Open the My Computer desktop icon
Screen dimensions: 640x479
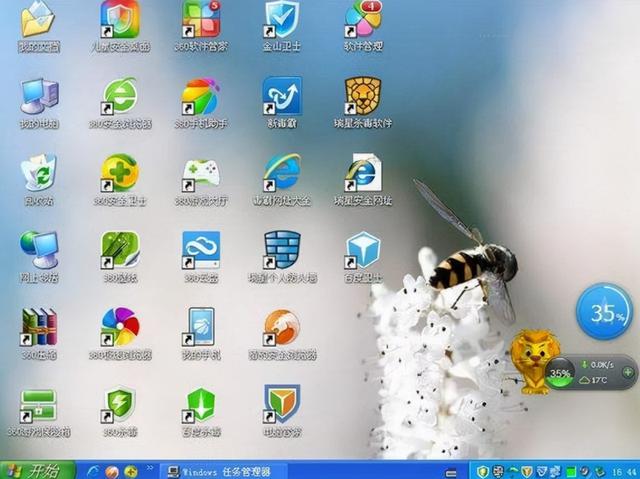[x=39, y=97]
